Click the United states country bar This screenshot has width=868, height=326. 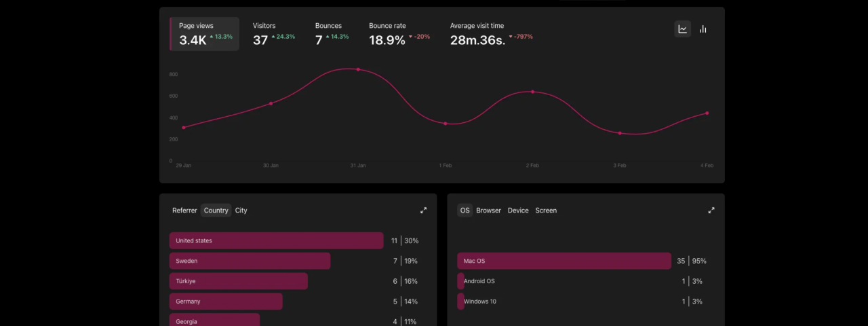pyautogui.click(x=277, y=240)
